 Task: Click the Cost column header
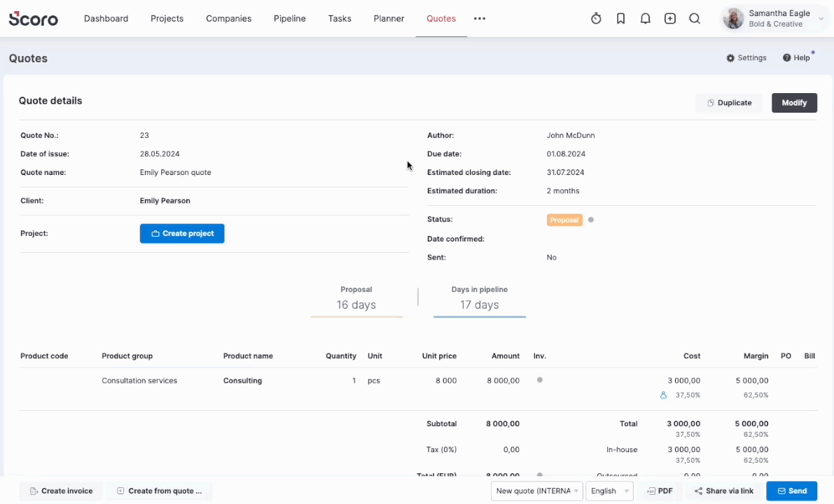[691, 356]
